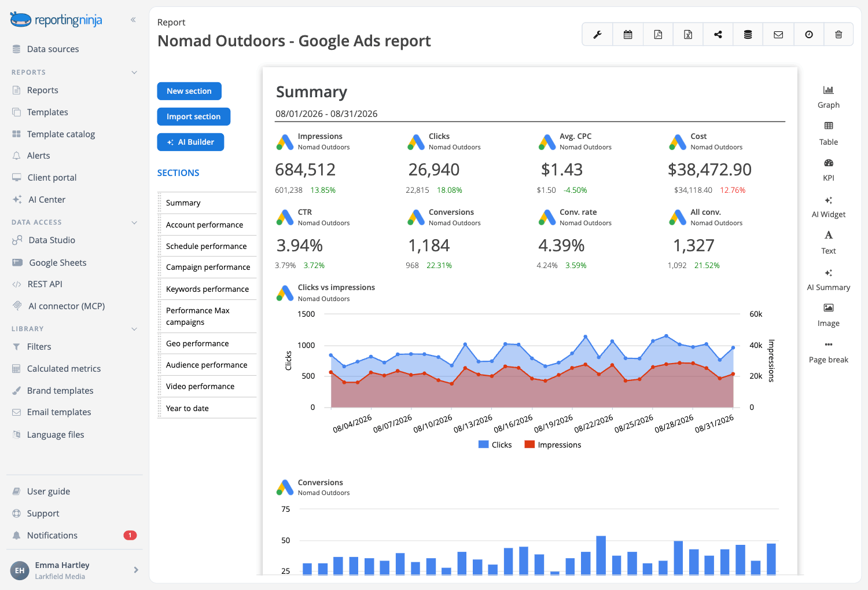The height and width of the screenshot is (590, 868).
Task: Toggle Impressions series in chart legend
Action: (553, 445)
